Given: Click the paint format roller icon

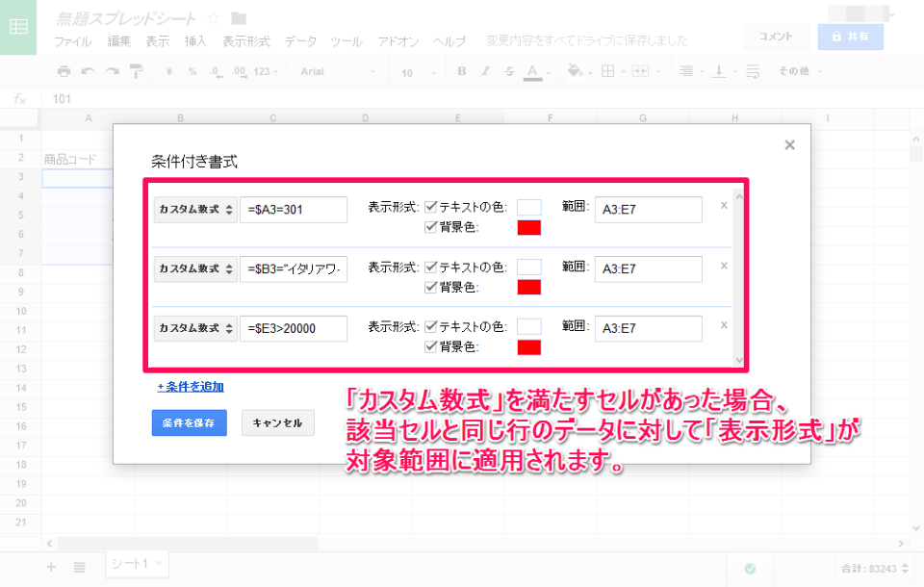Looking at the screenshot, I should pyautogui.click(x=136, y=71).
